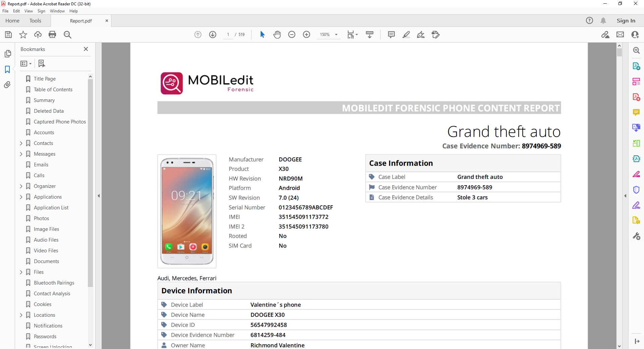Image resolution: width=644 pixels, height=349 pixels.
Task: Click the Sign In button
Action: coord(626,21)
